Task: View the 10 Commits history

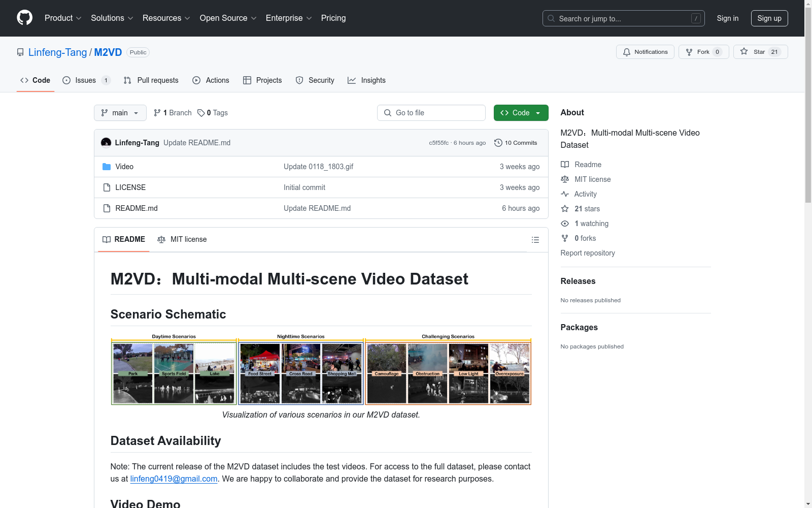Action: (x=516, y=143)
